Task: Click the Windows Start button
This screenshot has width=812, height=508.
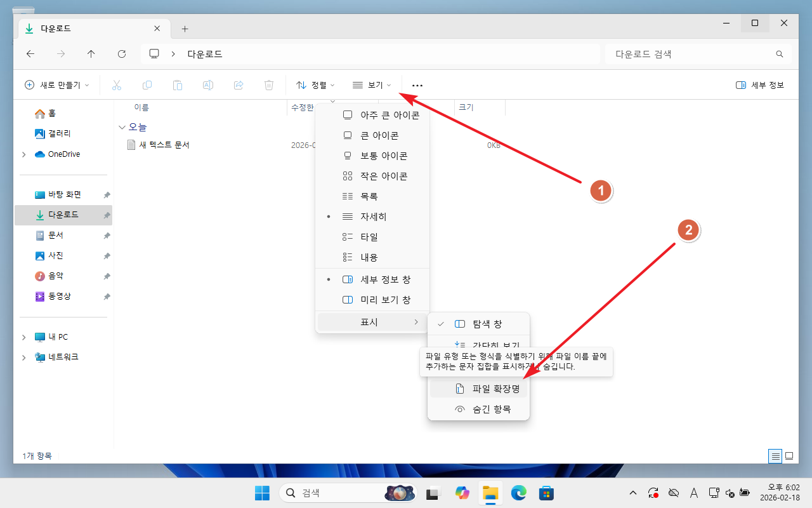Action: pyautogui.click(x=261, y=493)
